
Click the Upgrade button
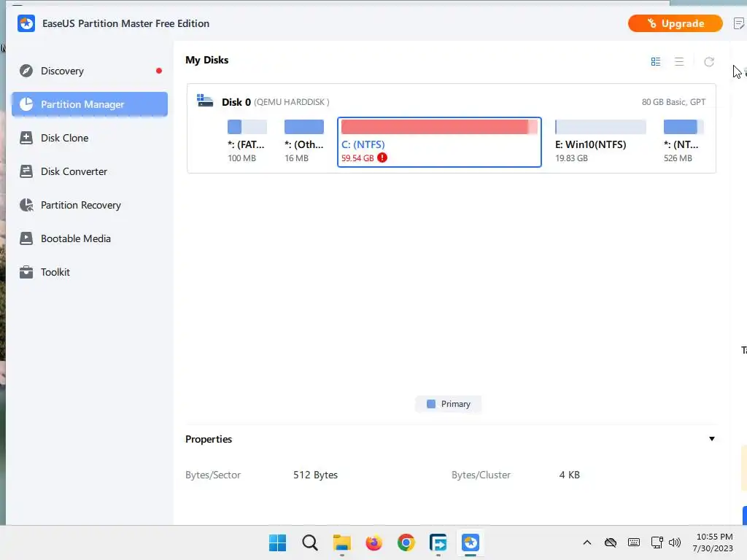[675, 23]
